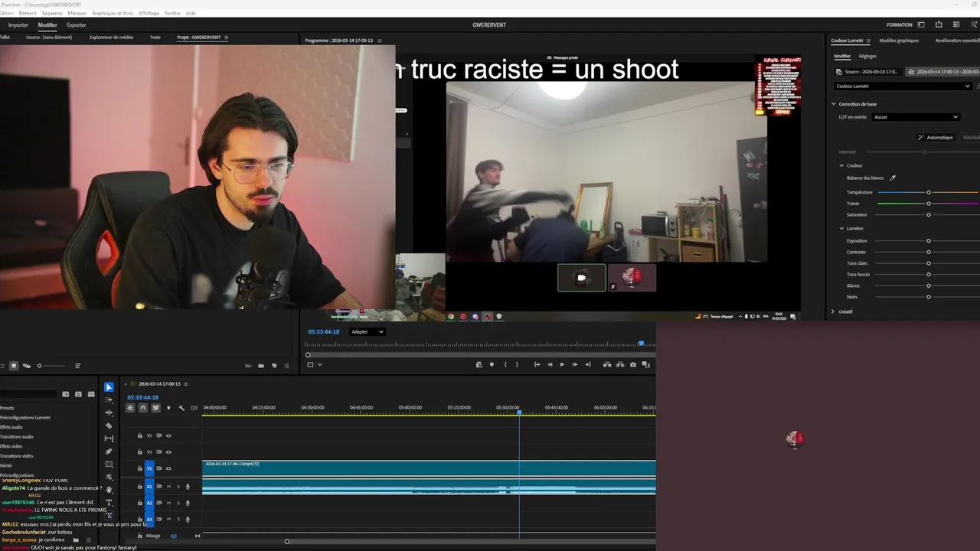Open the workspaces layout icon
The width and height of the screenshot is (980, 551).
point(921,24)
